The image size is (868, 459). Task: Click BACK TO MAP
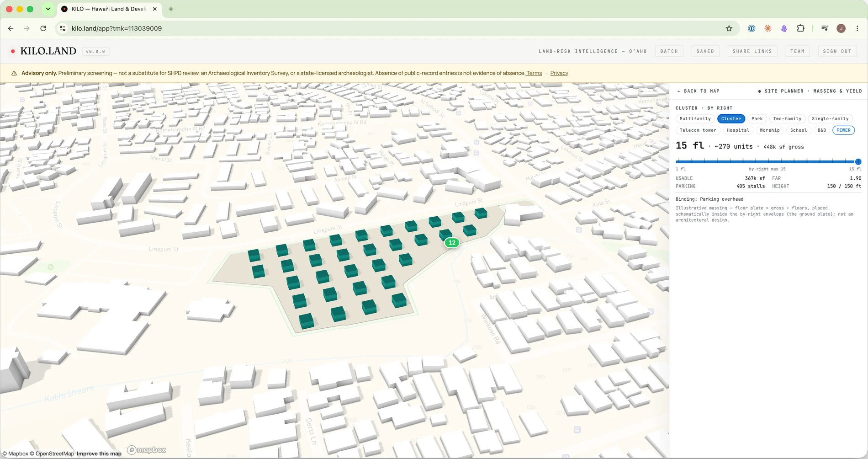698,91
